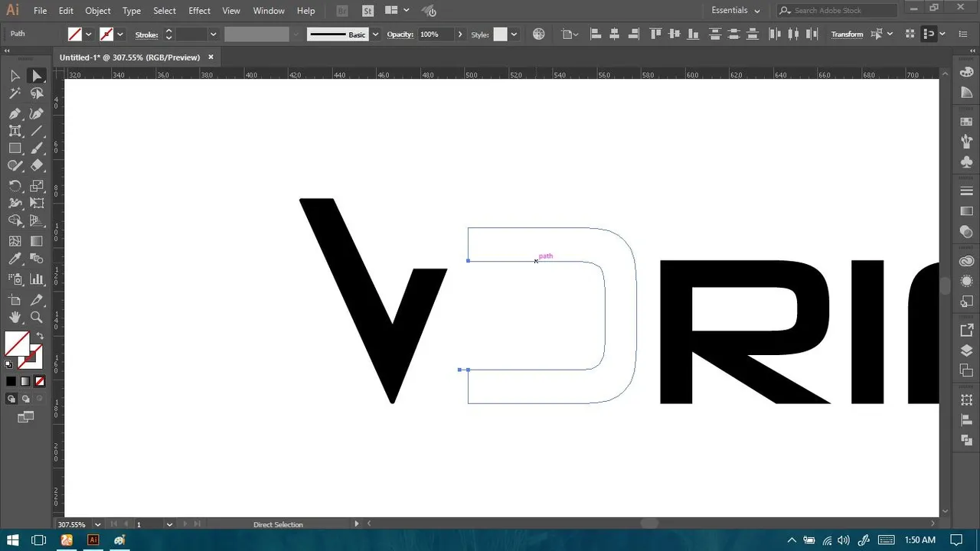Set the paint mode to None
The width and height of the screenshot is (980, 551).
(x=40, y=381)
